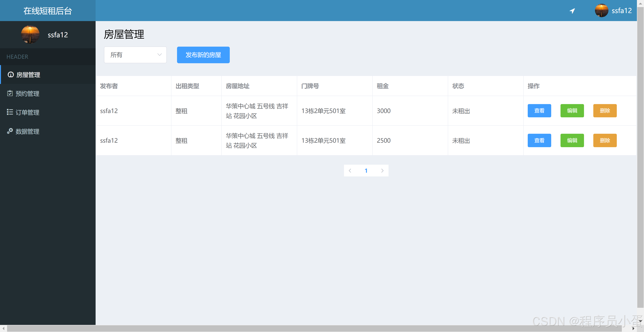
Task: Open 数据管理 menu item
Action: [x=48, y=131]
